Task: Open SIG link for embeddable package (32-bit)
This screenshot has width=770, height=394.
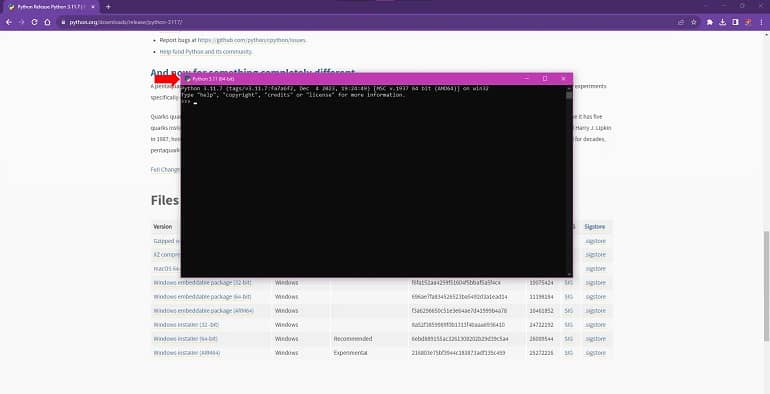Action: (x=569, y=283)
